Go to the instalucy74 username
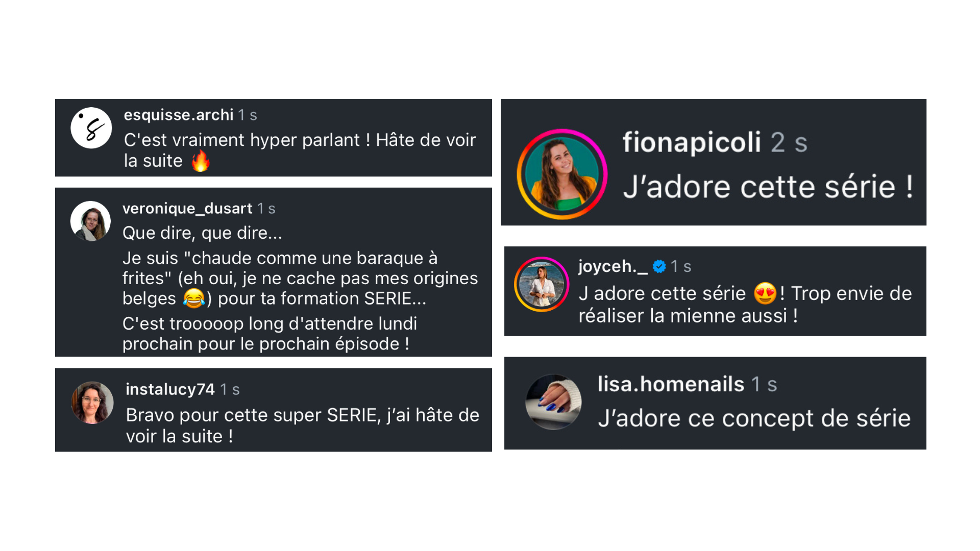Image resolution: width=980 pixels, height=551 pixels. pos(170,389)
